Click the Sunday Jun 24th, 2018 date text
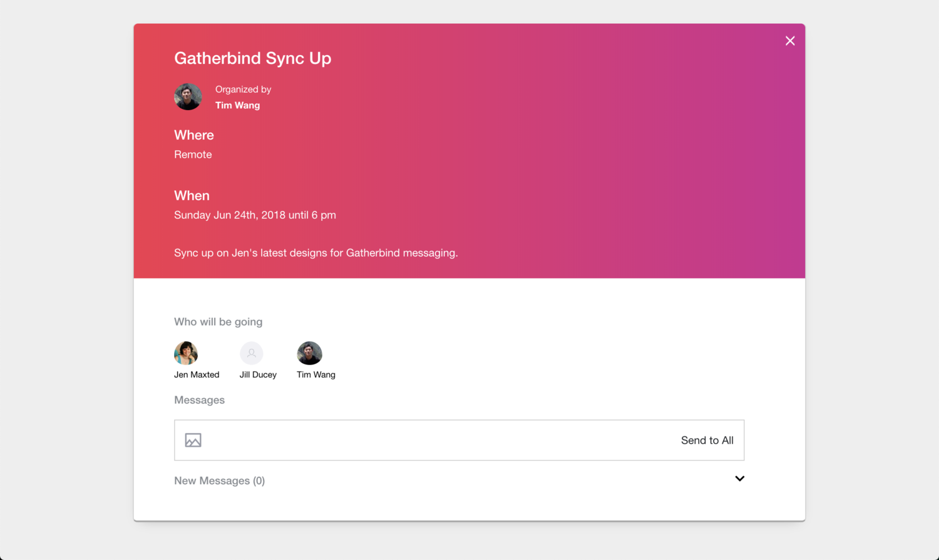Image resolution: width=939 pixels, height=560 pixels. [x=255, y=215]
